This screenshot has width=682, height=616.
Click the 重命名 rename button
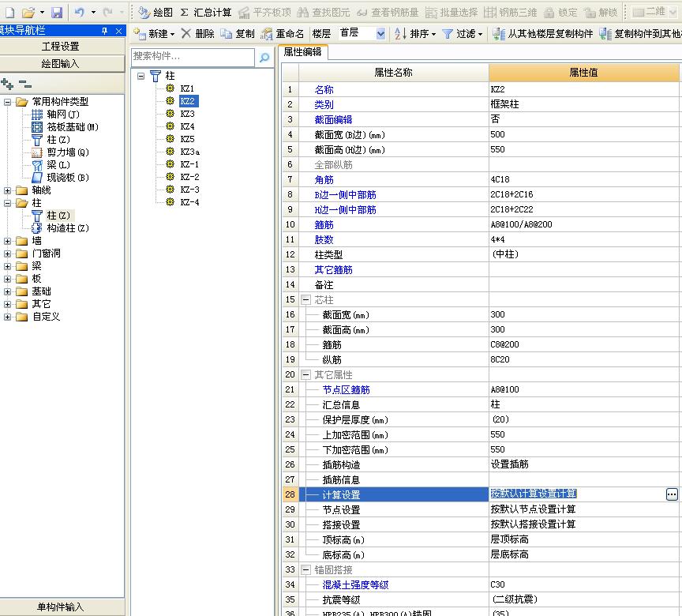point(283,33)
